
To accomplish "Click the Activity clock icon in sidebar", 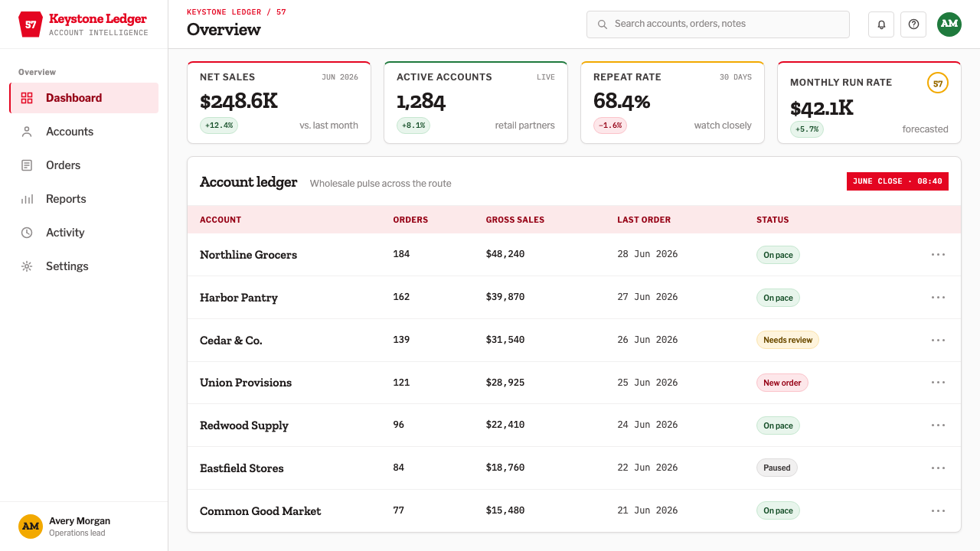I will [27, 233].
